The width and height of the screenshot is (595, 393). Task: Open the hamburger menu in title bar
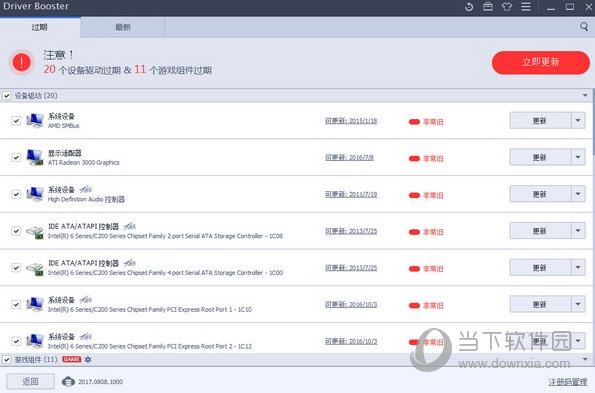pos(526,7)
